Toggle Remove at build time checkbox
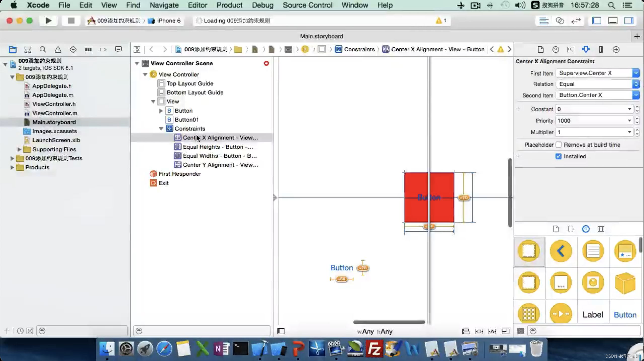Image resolution: width=644 pixels, height=361 pixels. point(558,145)
